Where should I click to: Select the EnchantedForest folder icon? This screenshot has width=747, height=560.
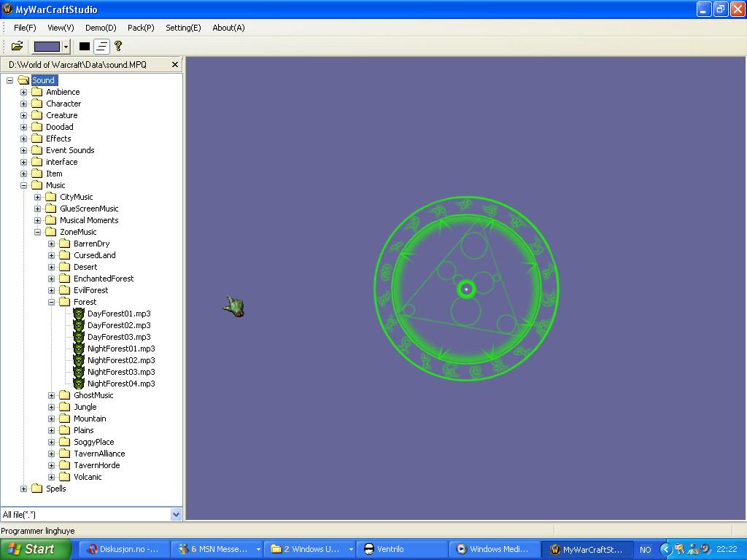[x=64, y=279]
